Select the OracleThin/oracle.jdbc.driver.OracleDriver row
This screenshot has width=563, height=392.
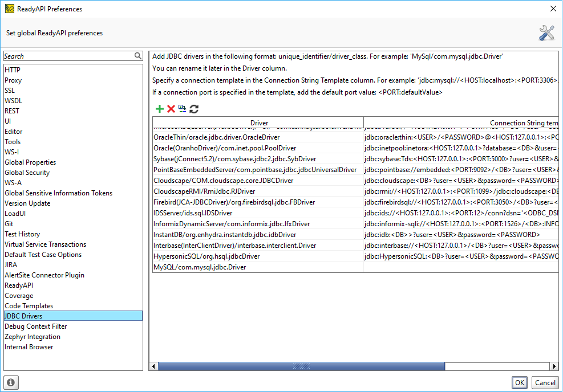pyautogui.click(x=355, y=137)
